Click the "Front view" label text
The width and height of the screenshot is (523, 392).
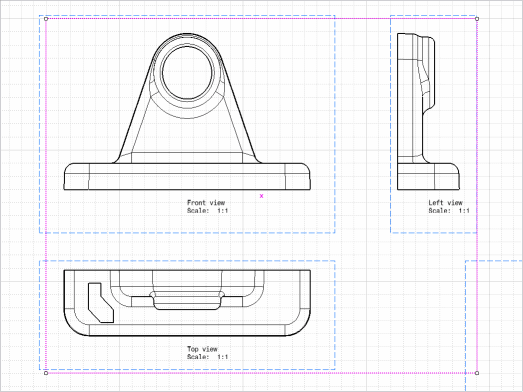pyautogui.click(x=206, y=203)
